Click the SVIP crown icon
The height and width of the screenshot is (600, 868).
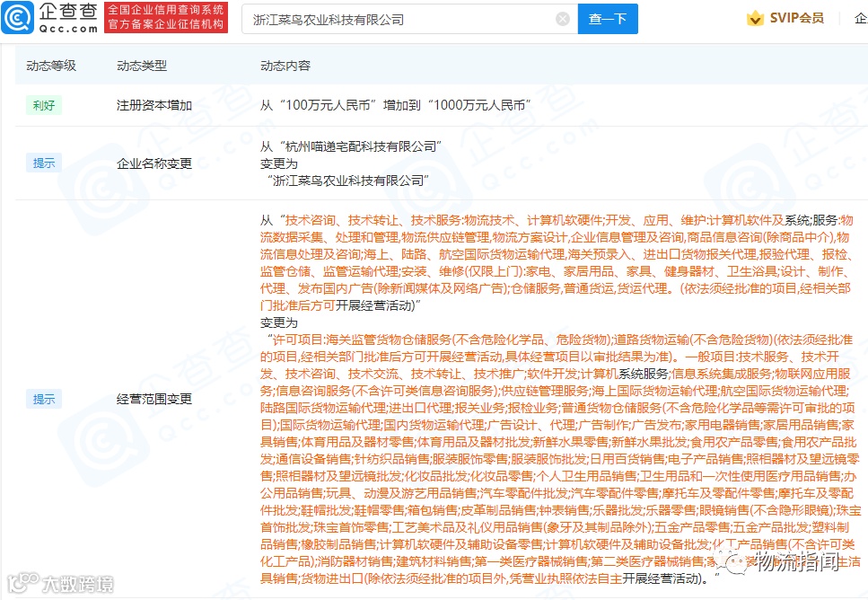click(755, 18)
